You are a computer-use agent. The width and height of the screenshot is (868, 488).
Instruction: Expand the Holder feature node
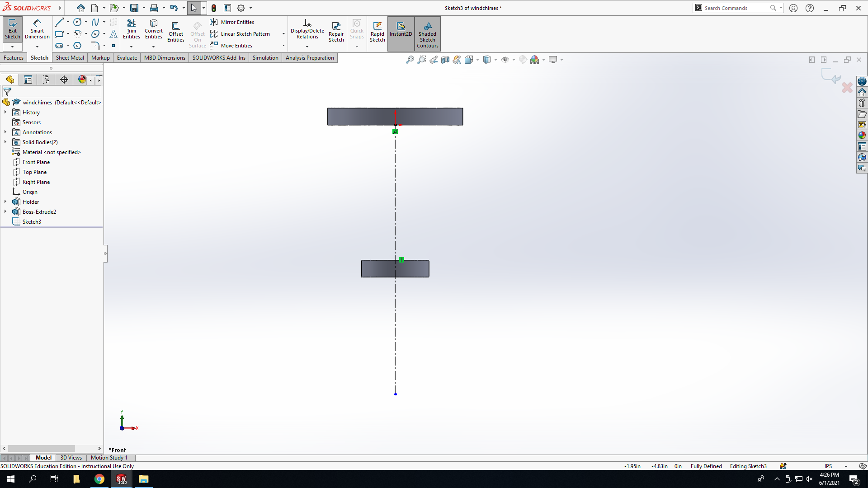click(5, 202)
